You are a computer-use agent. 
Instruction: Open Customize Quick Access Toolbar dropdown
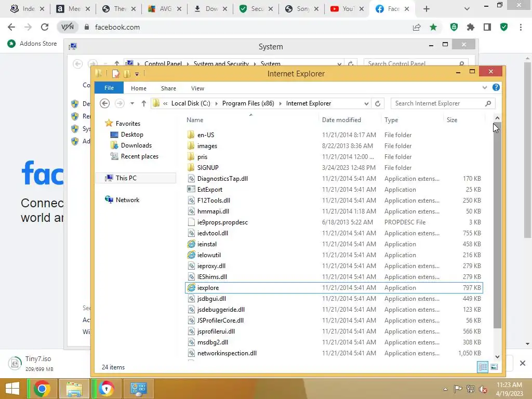pos(137,74)
